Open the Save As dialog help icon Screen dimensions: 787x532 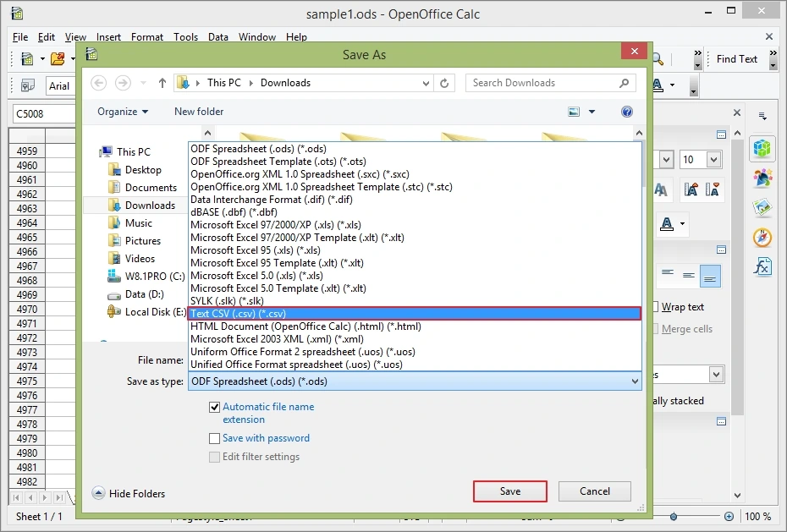point(627,112)
